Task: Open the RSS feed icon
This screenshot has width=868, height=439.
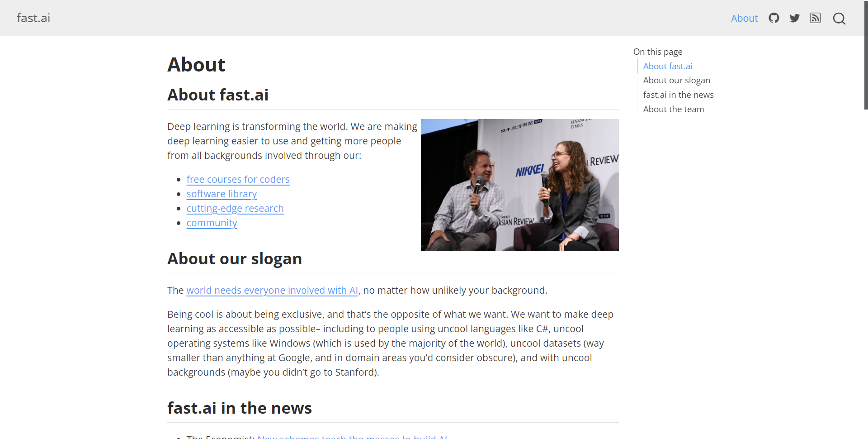Action: click(815, 18)
